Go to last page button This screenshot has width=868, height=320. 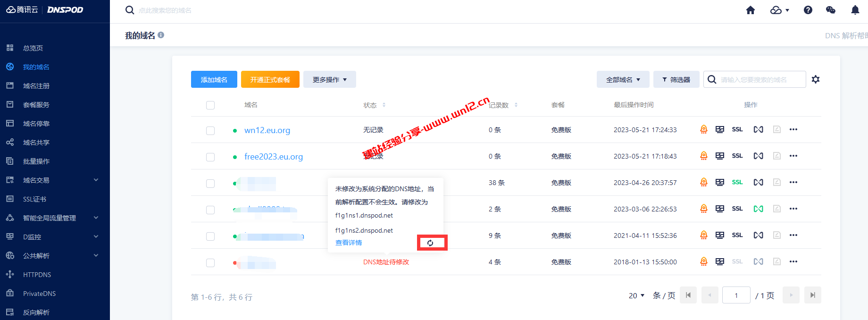[x=813, y=295]
